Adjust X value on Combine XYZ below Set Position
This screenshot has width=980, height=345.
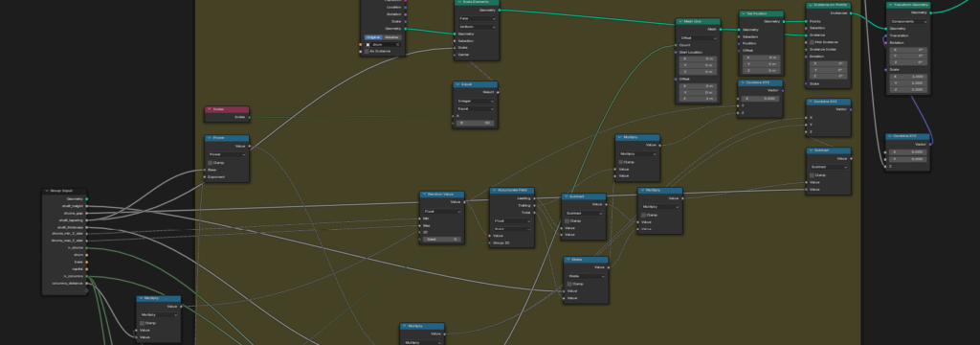761,99
